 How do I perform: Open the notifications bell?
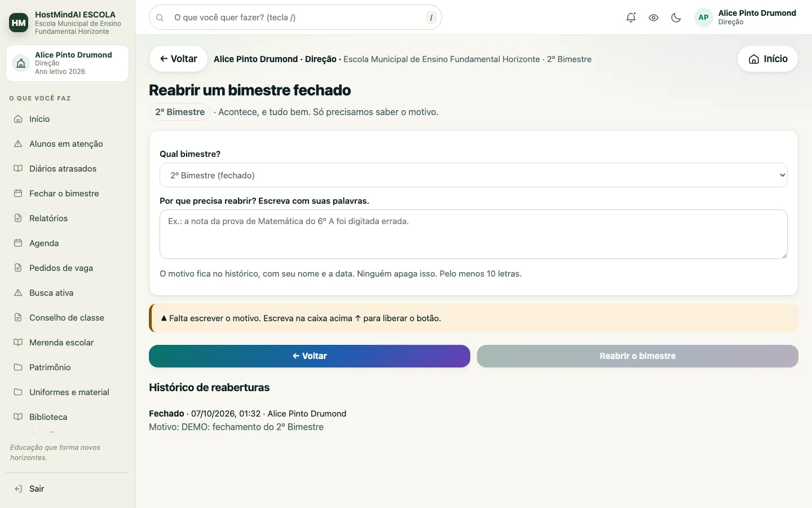point(631,17)
